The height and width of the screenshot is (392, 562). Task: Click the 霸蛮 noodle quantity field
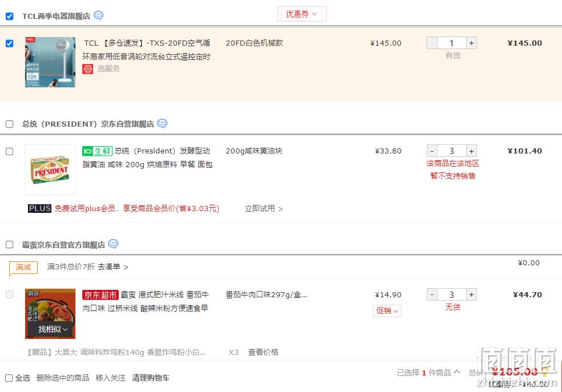pyautogui.click(x=452, y=294)
